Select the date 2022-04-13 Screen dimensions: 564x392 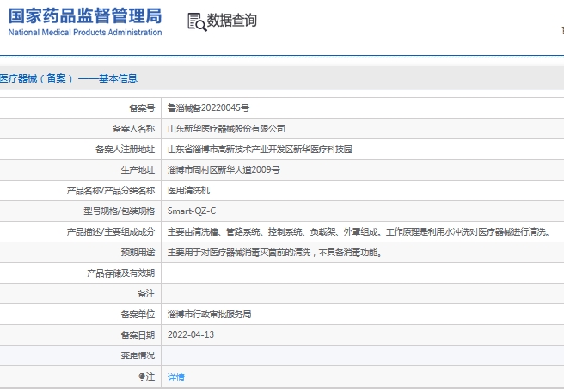(191, 334)
